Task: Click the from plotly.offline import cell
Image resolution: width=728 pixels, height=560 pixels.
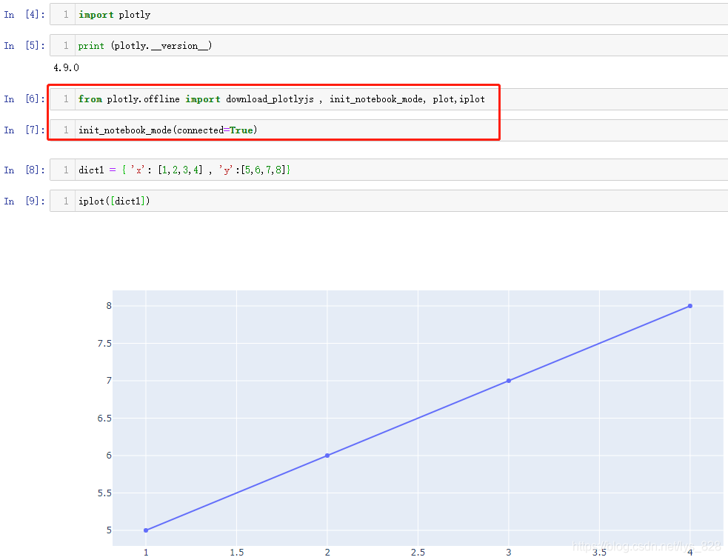Action: (x=389, y=99)
